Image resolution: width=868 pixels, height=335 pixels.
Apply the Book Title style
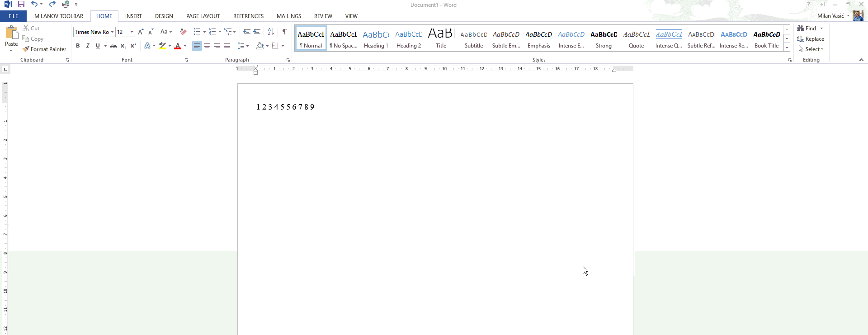tap(767, 38)
